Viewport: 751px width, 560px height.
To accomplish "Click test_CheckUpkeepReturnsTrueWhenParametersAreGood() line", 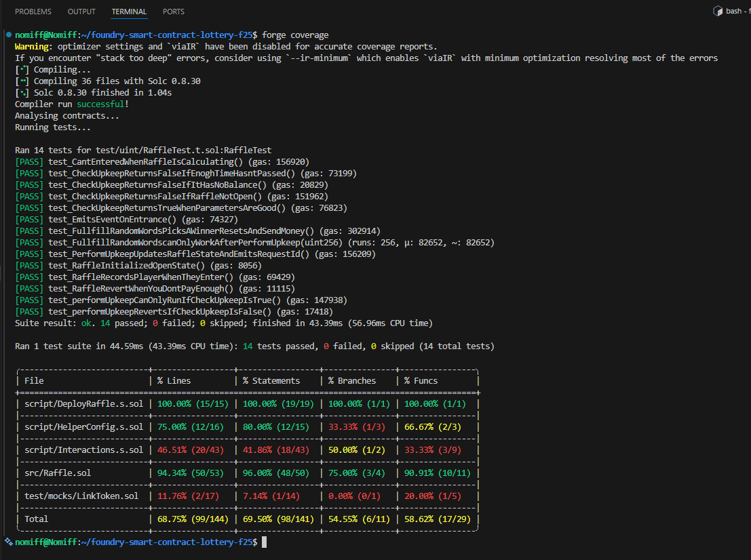I will [181, 207].
